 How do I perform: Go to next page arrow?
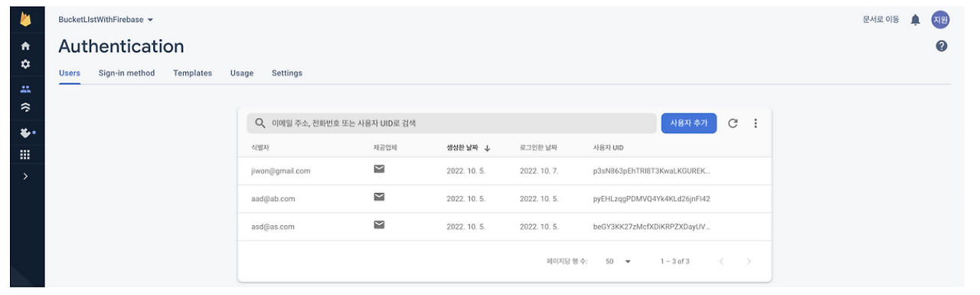[749, 261]
